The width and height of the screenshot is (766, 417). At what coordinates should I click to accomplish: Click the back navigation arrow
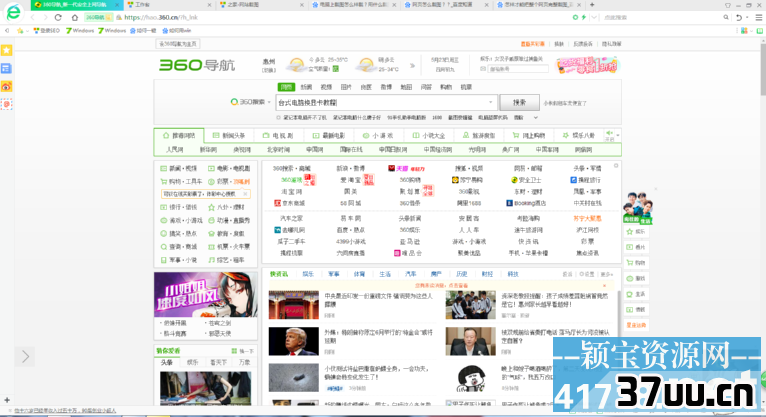point(33,17)
